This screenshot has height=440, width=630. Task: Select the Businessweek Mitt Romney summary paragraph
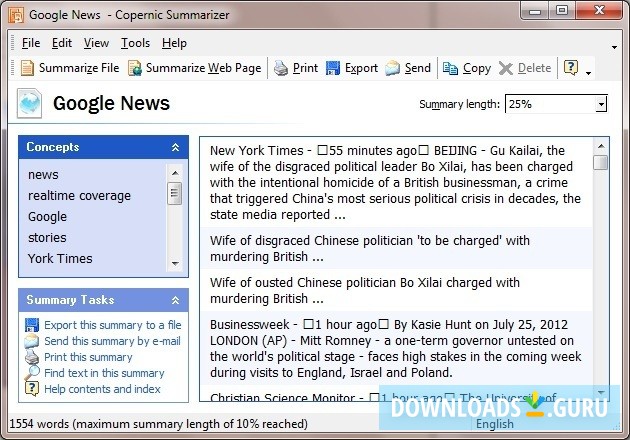(396, 348)
